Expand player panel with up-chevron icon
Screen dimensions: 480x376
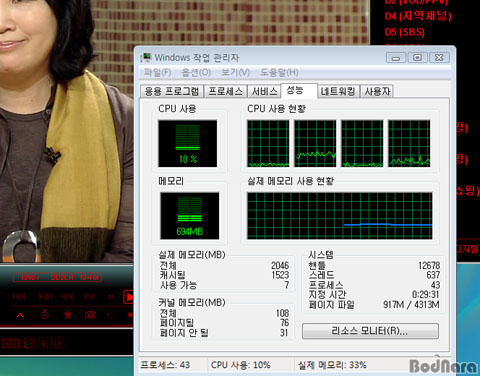coord(20,315)
